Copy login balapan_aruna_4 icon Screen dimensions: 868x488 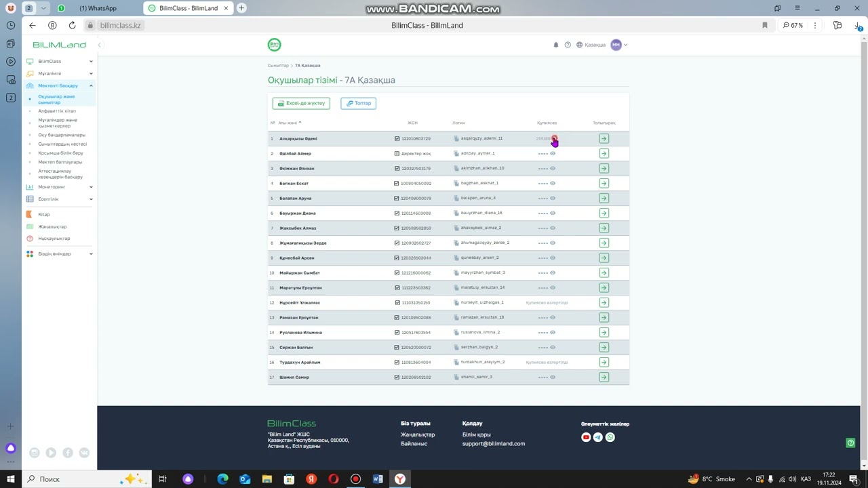coord(456,198)
